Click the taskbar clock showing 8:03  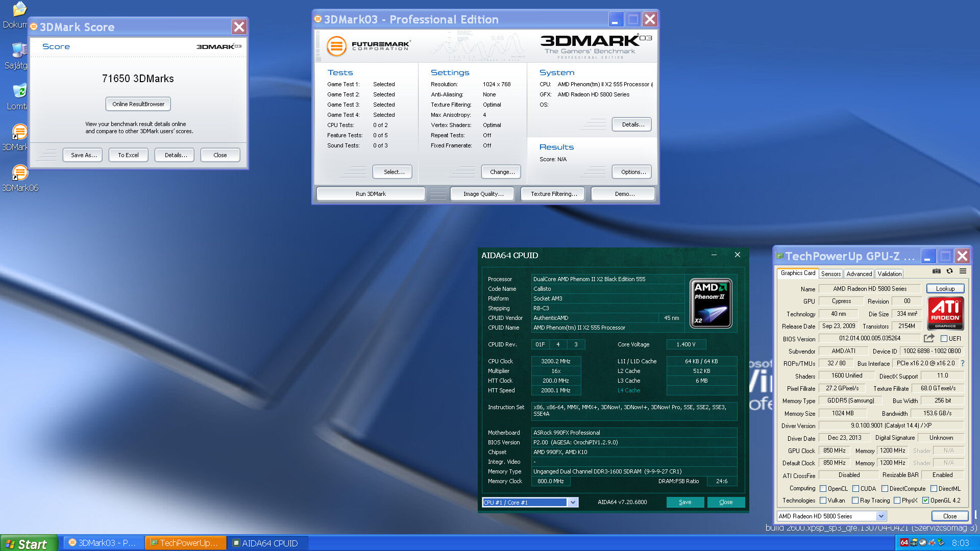[x=960, y=543]
